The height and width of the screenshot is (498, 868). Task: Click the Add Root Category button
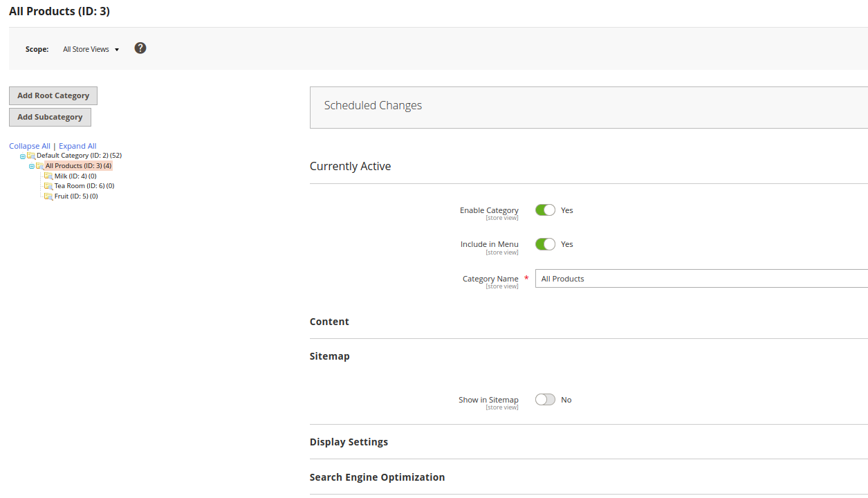click(x=53, y=95)
